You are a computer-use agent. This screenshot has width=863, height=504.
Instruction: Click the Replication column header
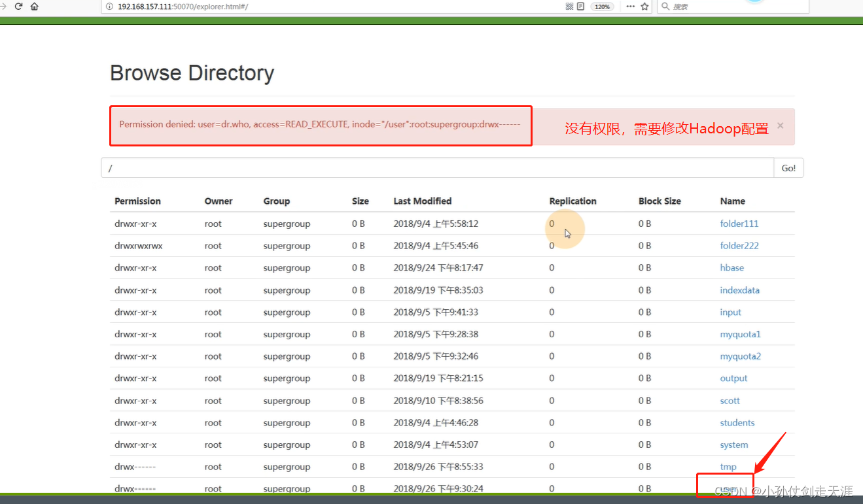click(x=573, y=201)
